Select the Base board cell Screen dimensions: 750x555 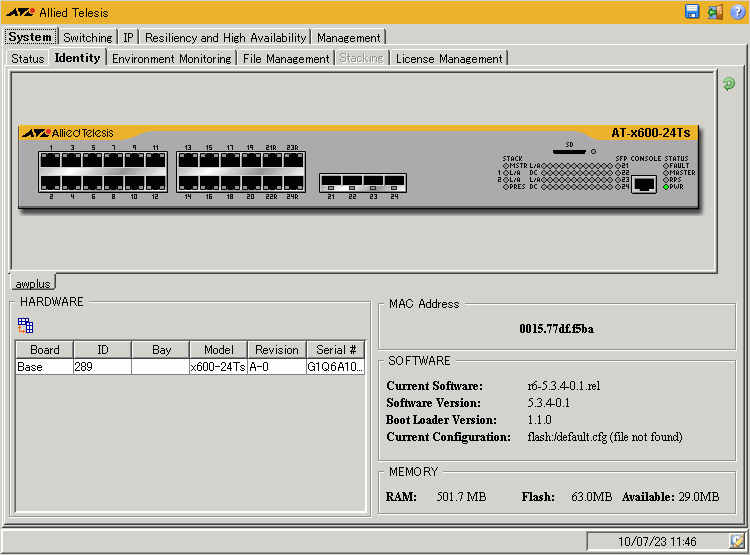44,367
